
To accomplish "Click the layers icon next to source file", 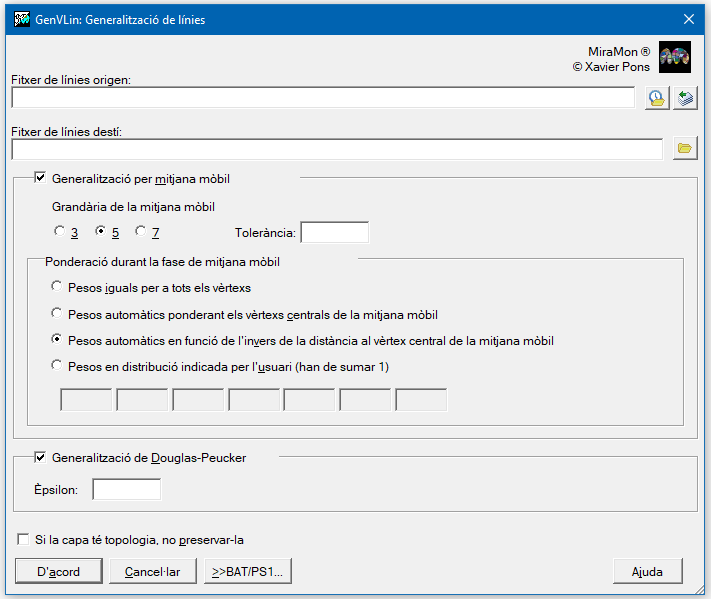I will pyautogui.click(x=685, y=98).
